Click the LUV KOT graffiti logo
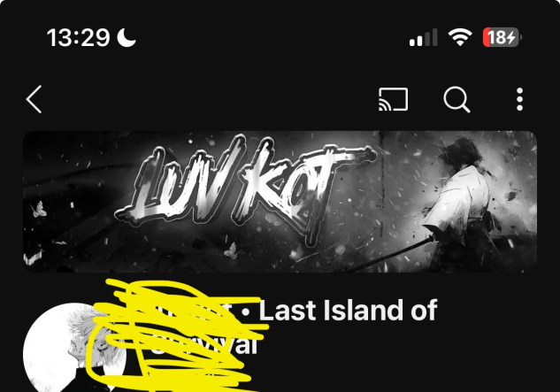The width and height of the screenshot is (560, 392). pyautogui.click(x=245, y=189)
